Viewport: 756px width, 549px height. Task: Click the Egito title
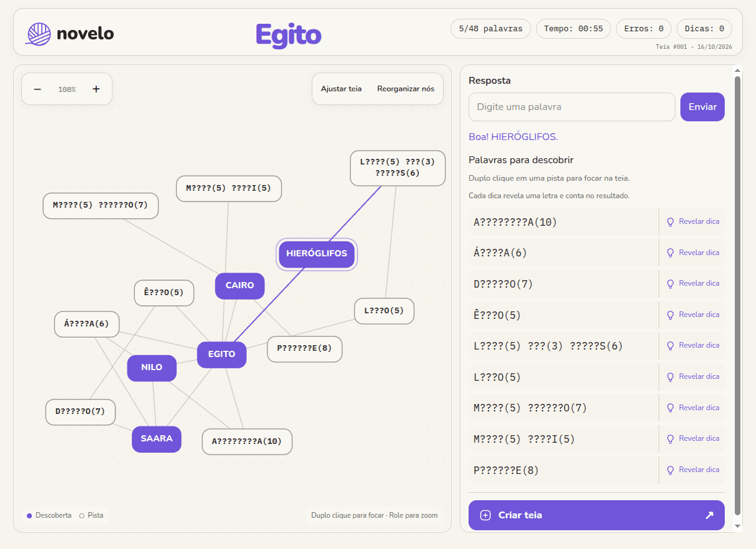289,35
